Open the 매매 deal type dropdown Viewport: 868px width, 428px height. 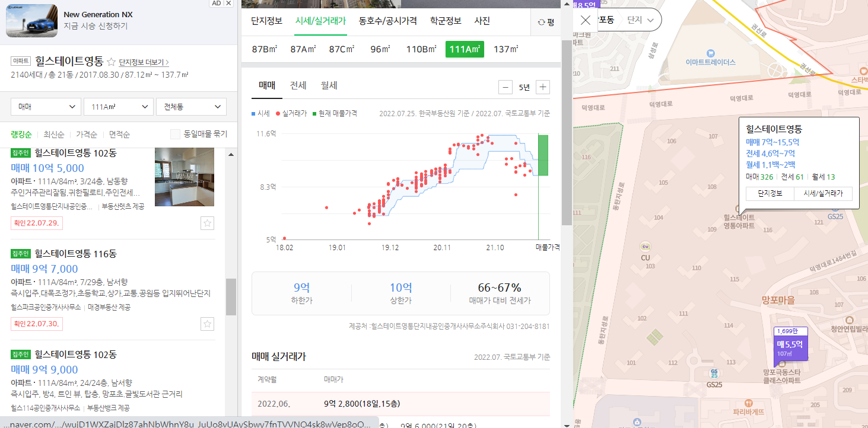click(x=46, y=107)
